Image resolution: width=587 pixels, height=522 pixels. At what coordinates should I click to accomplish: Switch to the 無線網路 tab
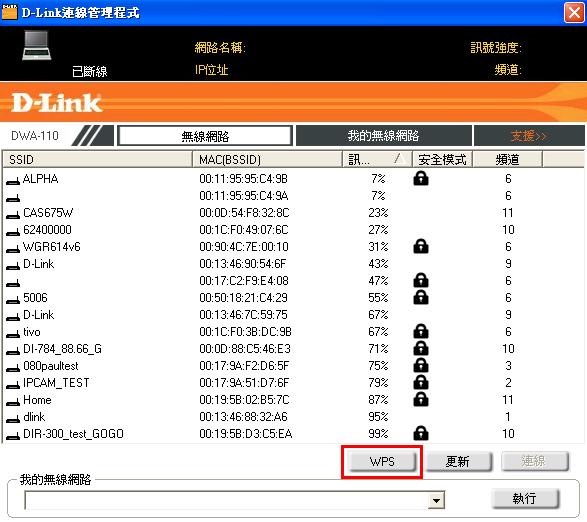(205, 136)
